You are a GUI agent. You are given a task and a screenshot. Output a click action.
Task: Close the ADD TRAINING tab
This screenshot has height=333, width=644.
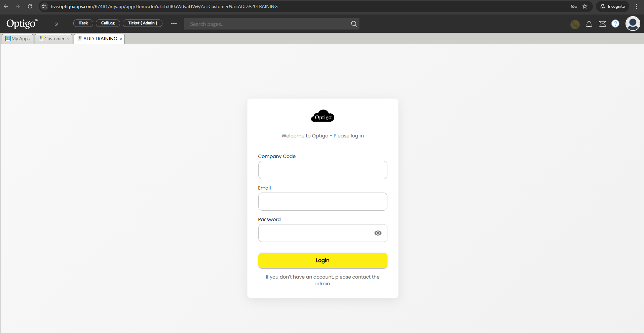(121, 39)
